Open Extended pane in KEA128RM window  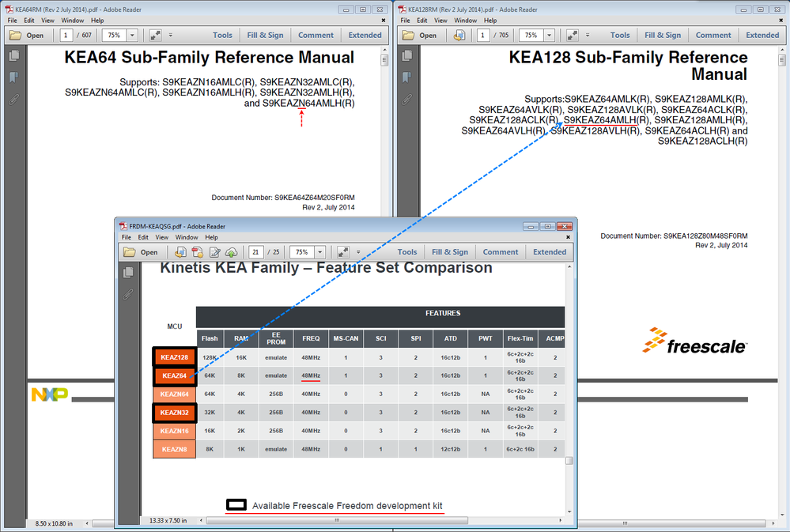762,36
